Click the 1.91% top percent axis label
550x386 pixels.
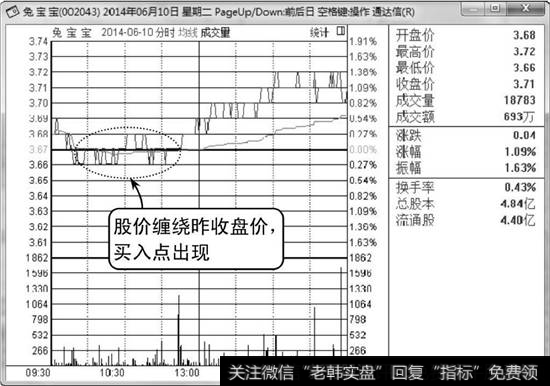(x=363, y=42)
